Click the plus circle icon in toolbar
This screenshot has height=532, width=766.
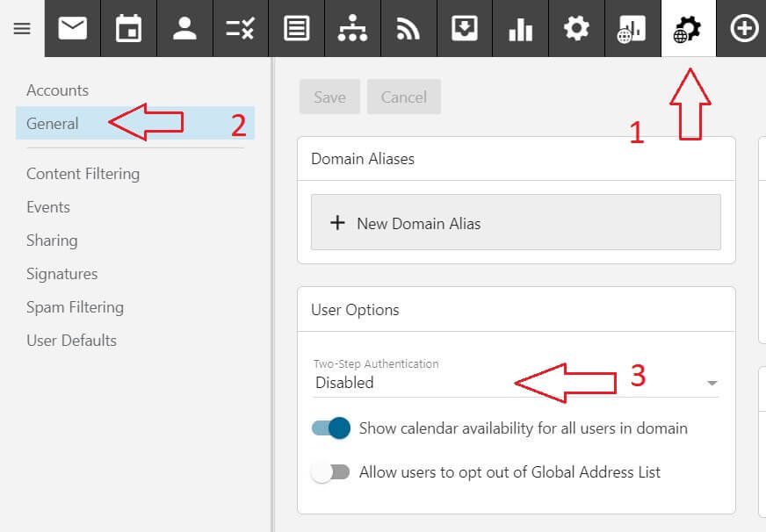point(744,28)
